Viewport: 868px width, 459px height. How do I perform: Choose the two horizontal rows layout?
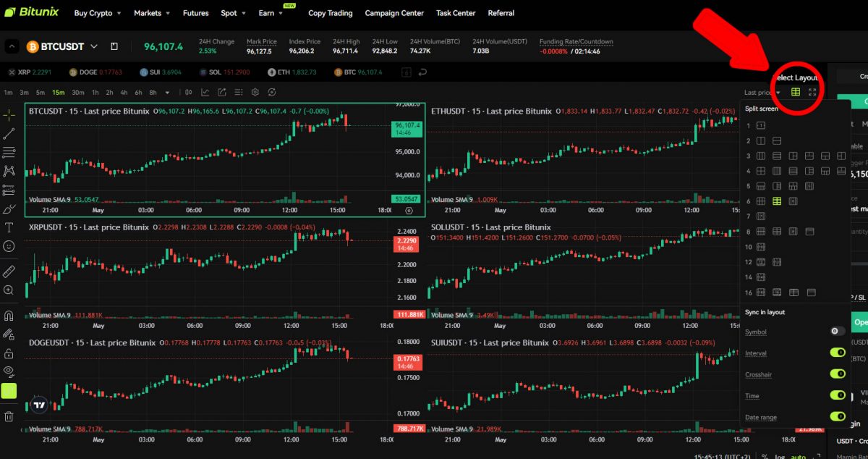[777, 140]
